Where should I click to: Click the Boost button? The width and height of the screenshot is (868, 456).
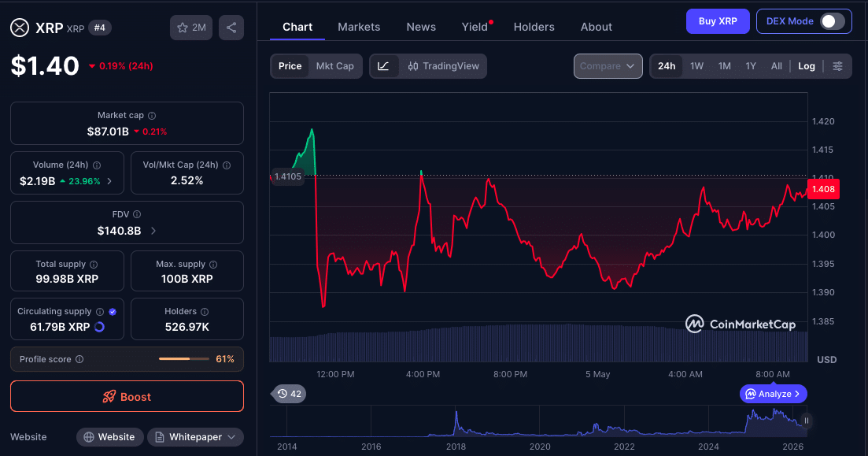click(127, 397)
